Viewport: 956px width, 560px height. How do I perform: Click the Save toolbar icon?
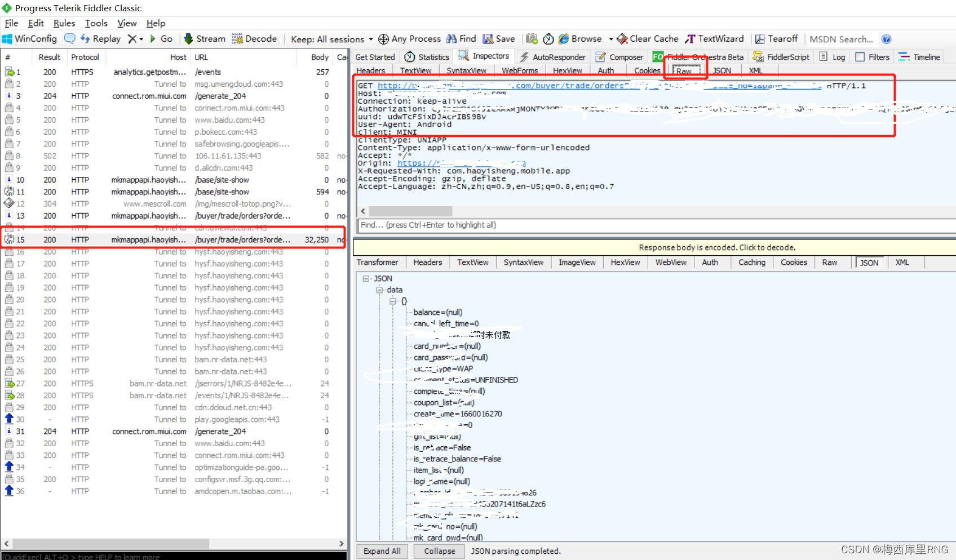(x=499, y=39)
